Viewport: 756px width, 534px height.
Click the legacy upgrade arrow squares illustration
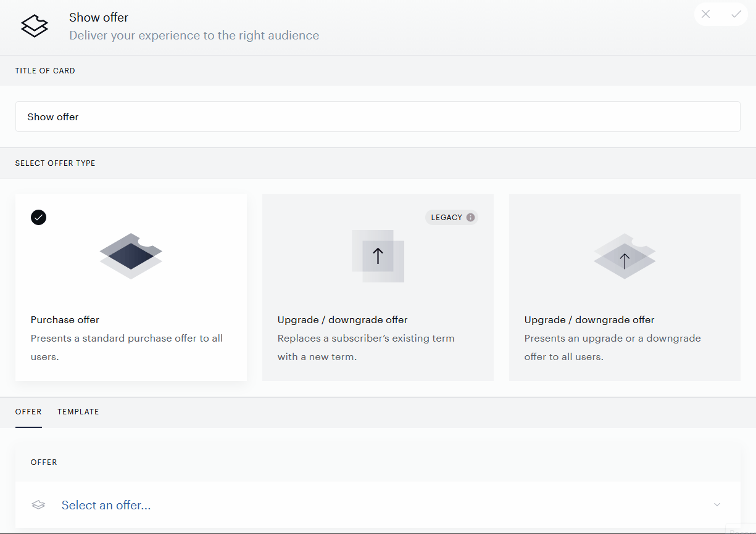(x=378, y=256)
